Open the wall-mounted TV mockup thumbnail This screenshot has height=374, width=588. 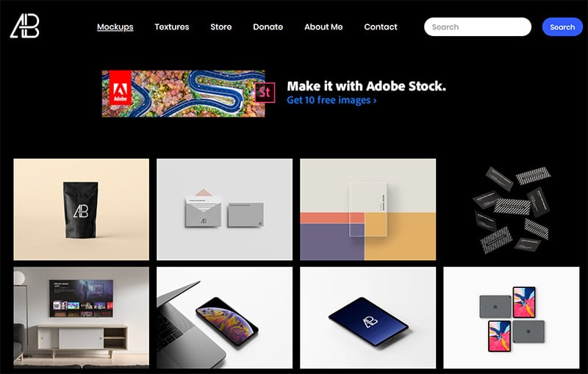[x=82, y=317]
